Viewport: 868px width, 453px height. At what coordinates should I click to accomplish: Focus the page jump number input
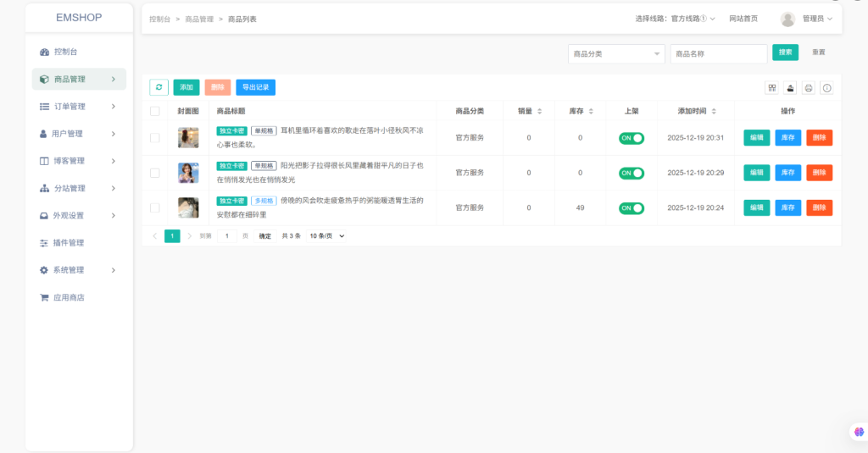pyautogui.click(x=227, y=236)
